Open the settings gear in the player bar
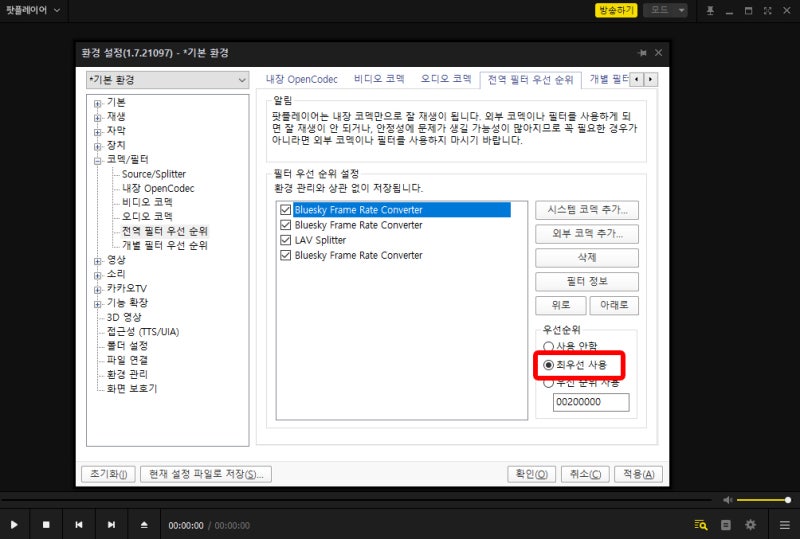This screenshot has width=800, height=539. pyautogui.click(x=751, y=525)
